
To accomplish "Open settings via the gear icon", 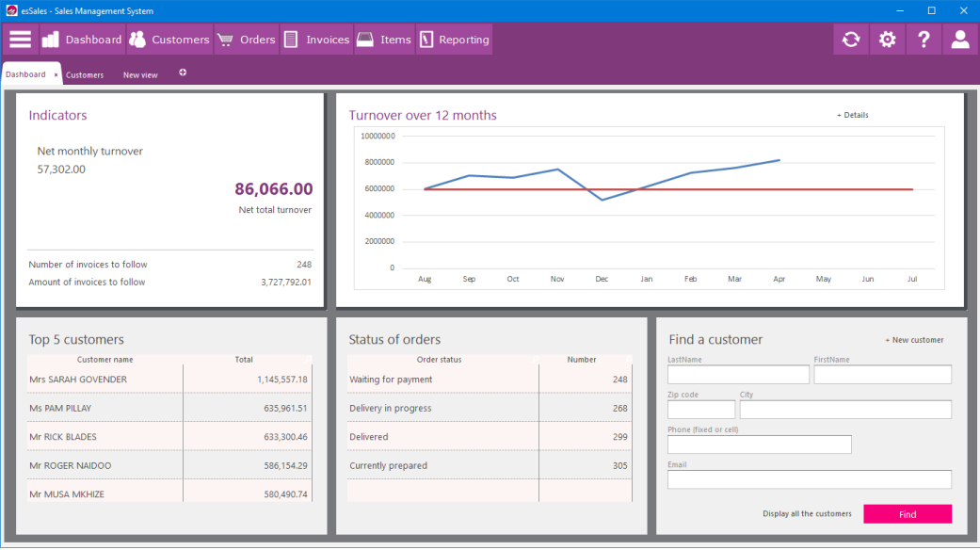I will pyautogui.click(x=887, y=39).
